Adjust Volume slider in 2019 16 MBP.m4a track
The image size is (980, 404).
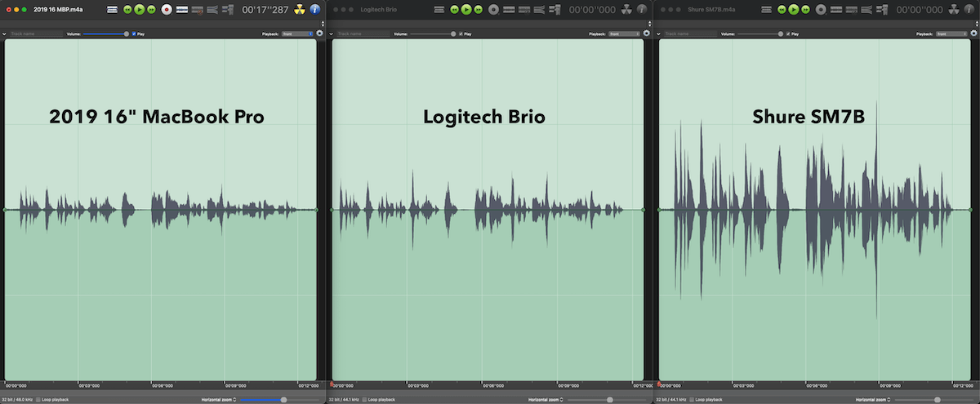(x=106, y=34)
